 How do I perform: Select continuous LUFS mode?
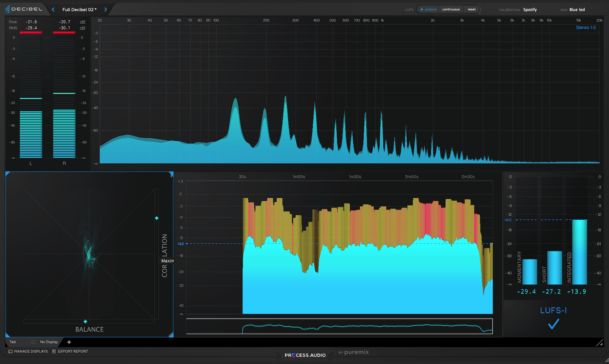[451, 9]
